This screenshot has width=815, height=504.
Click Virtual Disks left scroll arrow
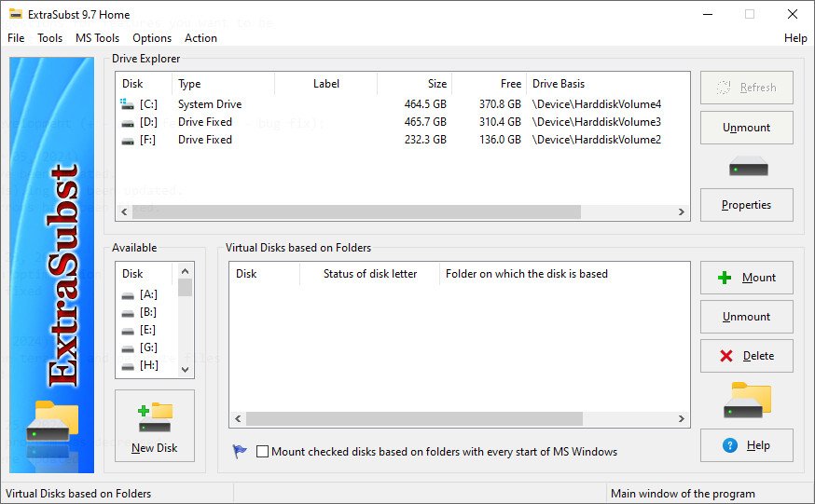[238, 418]
